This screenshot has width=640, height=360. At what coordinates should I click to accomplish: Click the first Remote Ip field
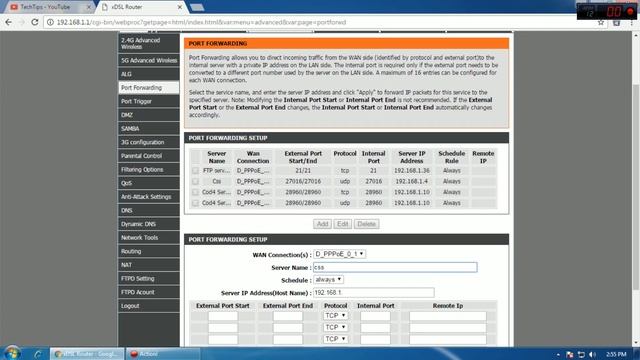click(x=448, y=316)
